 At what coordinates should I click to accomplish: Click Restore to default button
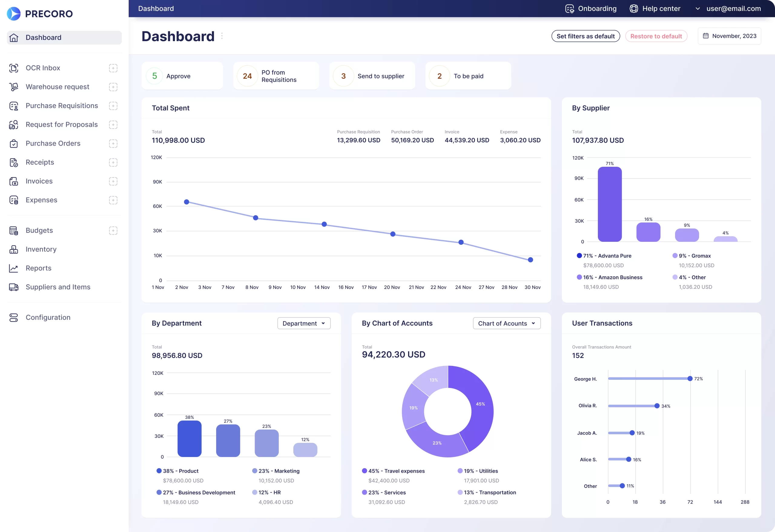point(656,36)
